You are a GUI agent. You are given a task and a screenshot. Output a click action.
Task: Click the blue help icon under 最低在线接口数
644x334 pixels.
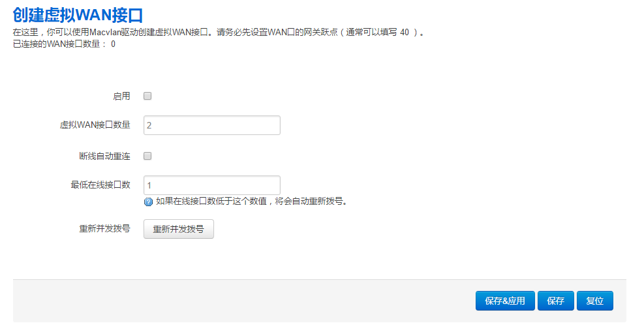pyautogui.click(x=148, y=202)
